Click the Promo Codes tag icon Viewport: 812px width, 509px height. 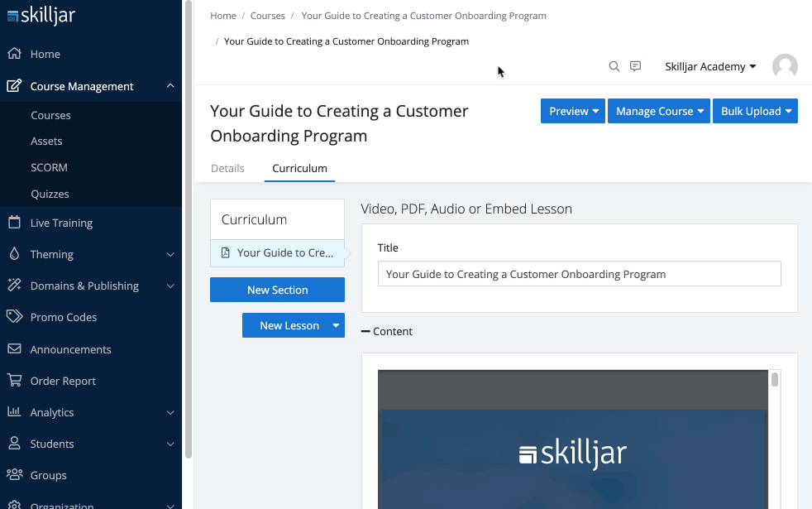(x=14, y=317)
